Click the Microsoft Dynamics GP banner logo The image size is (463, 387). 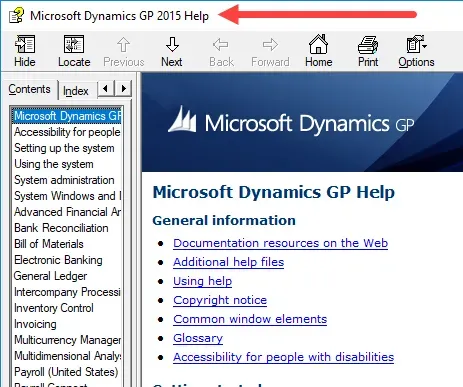[291, 123]
